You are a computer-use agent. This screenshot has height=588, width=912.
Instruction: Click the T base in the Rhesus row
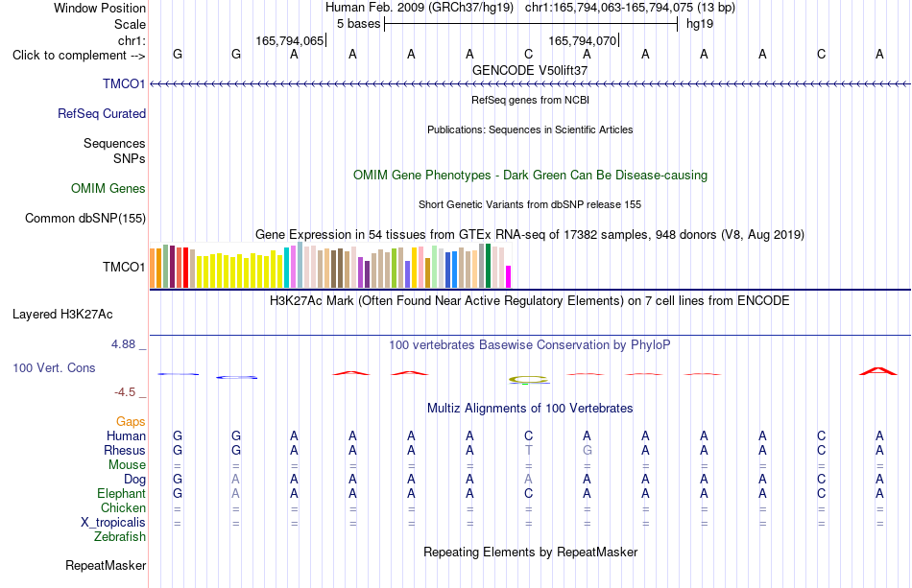[x=528, y=450]
